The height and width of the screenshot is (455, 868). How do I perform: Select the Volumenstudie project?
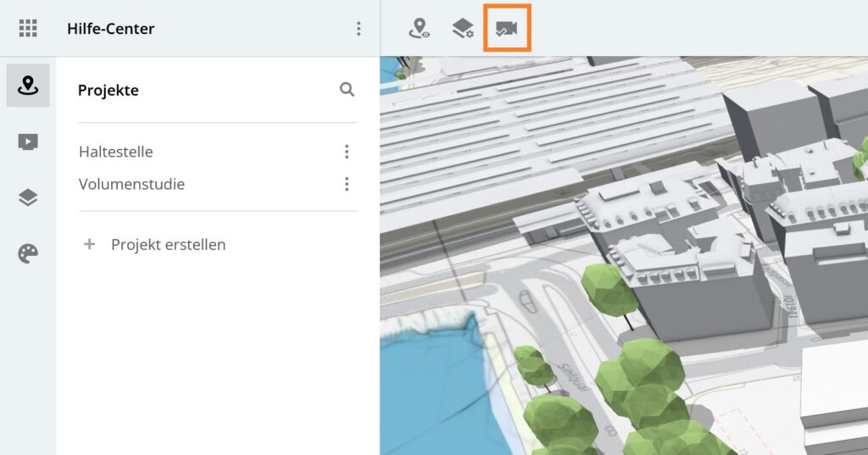131,184
